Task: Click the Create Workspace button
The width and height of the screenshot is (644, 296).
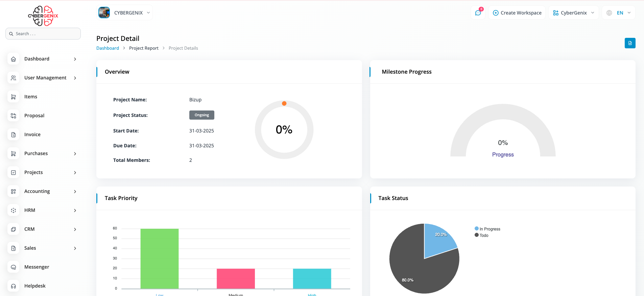Action: click(517, 13)
